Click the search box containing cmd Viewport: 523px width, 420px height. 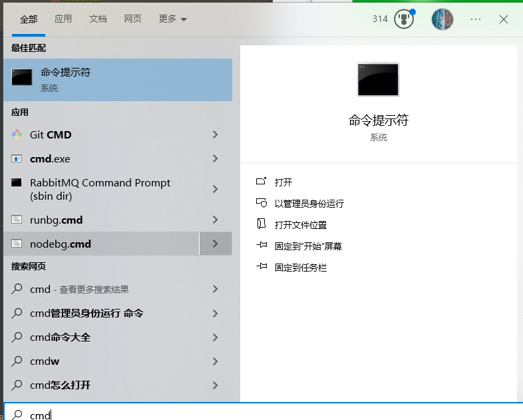[x=266, y=414]
